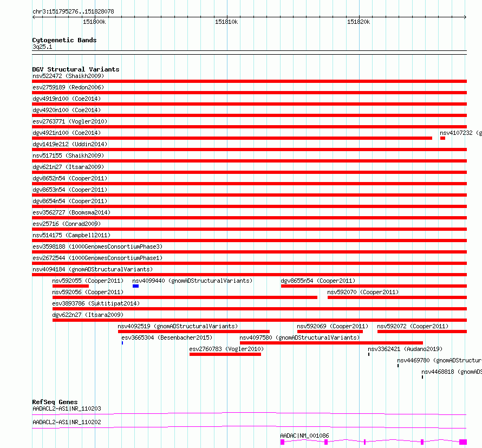Open variant nsv517155 (Shaikh2009)

[x=249, y=161]
